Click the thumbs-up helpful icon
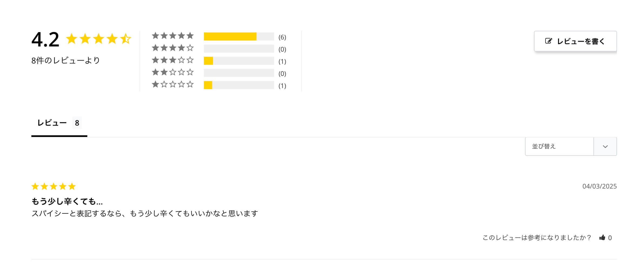 pos(602,238)
